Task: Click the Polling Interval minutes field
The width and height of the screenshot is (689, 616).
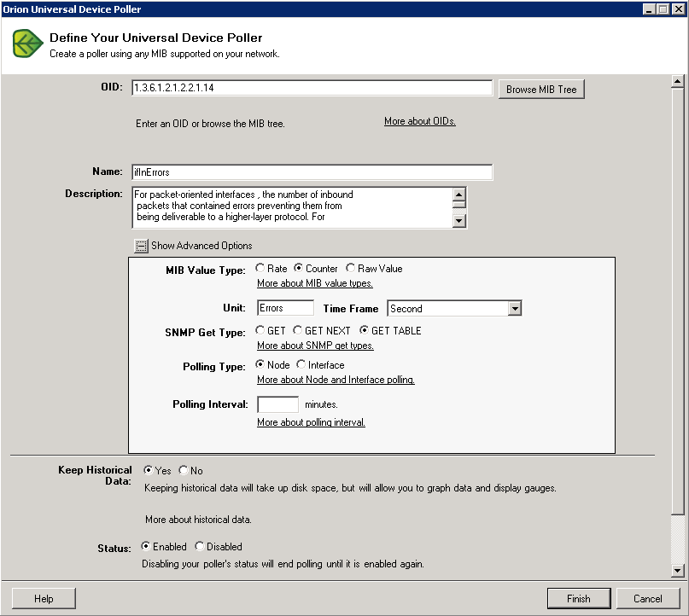Action: click(277, 404)
